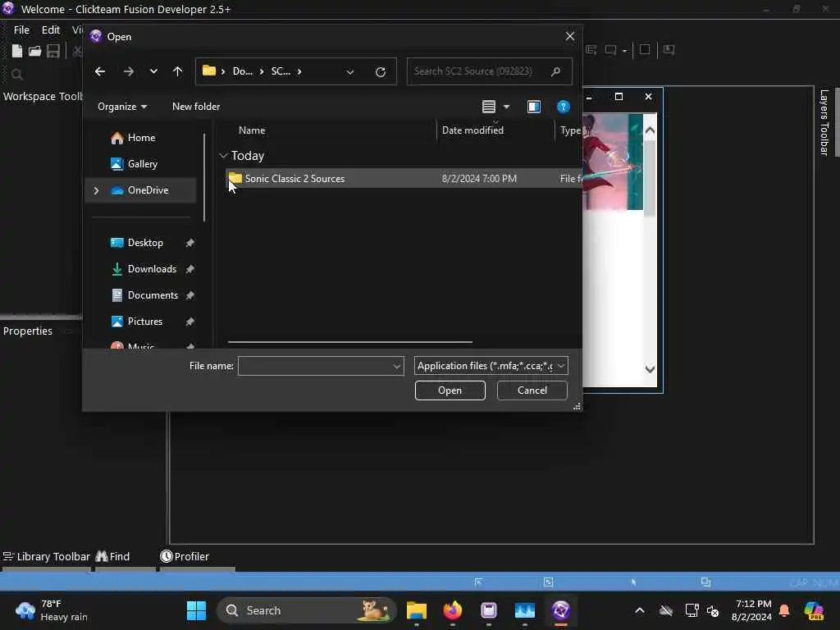
Task: Click the Cancel button
Action: click(532, 390)
